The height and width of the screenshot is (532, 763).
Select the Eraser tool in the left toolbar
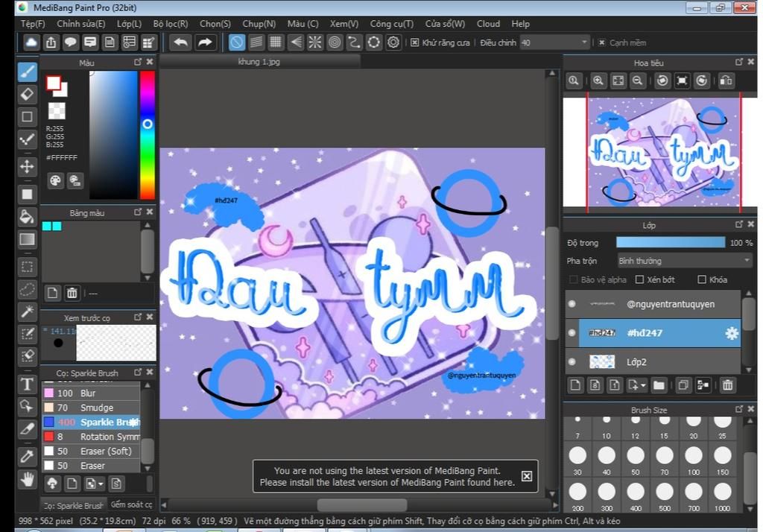click(x=28, y=94)
